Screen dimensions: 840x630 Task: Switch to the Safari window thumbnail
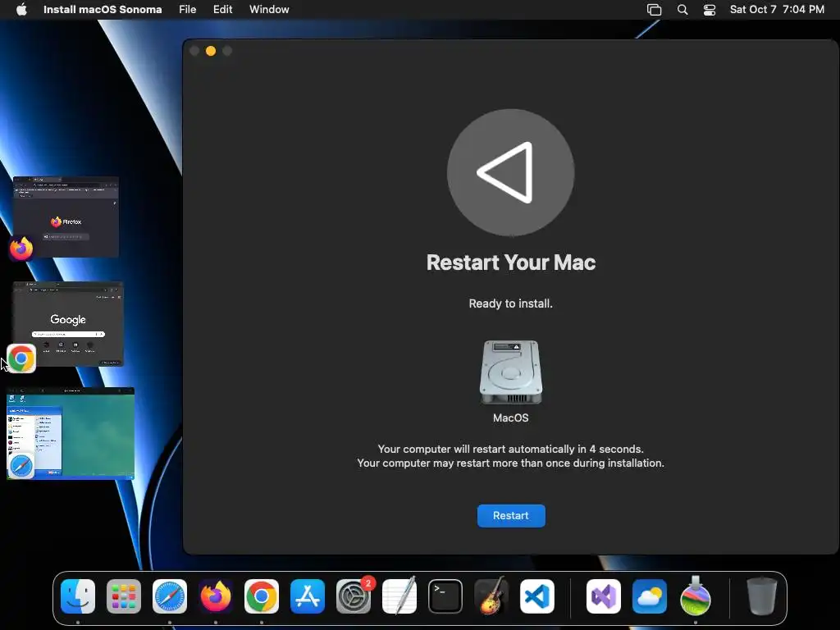pyautogui.click(x=71, y=433)
